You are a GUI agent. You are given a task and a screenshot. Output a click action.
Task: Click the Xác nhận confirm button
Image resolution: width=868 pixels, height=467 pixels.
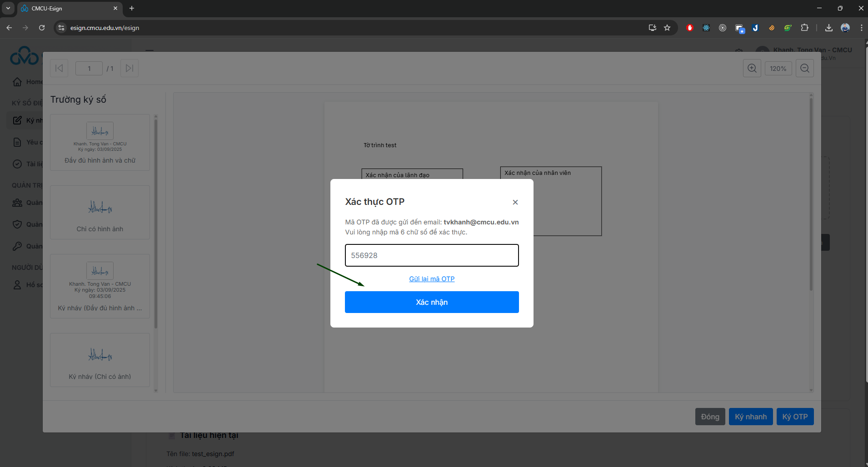pyautogui.click(x=431, y=302)
